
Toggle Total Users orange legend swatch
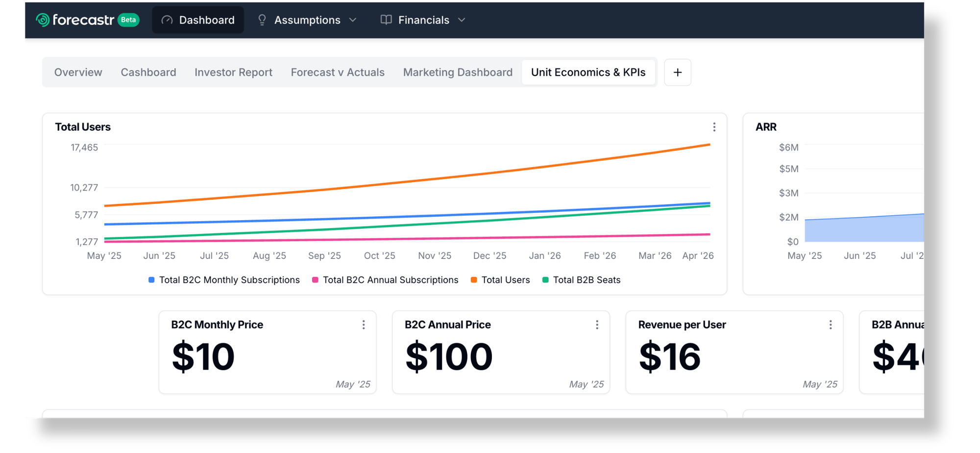(x=474, y=280)
